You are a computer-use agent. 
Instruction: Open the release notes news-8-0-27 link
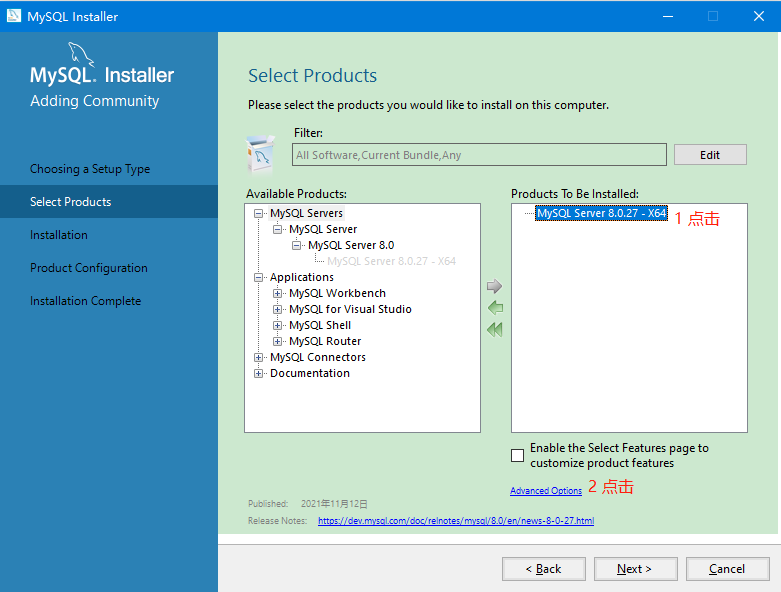pos(456,521)
